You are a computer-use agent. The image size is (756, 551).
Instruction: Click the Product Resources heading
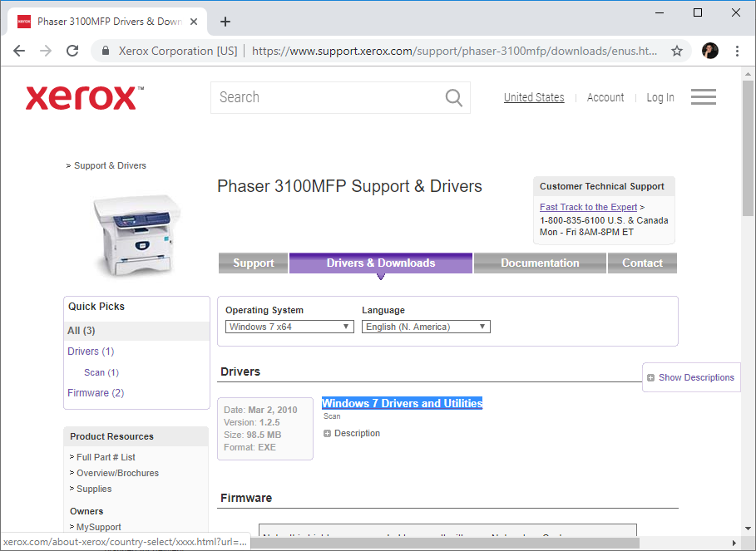(x=111, y=436)
